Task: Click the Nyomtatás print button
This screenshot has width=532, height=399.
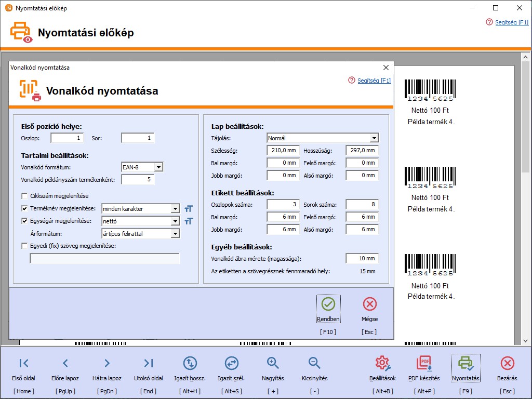Action: (x=465, y=363)
